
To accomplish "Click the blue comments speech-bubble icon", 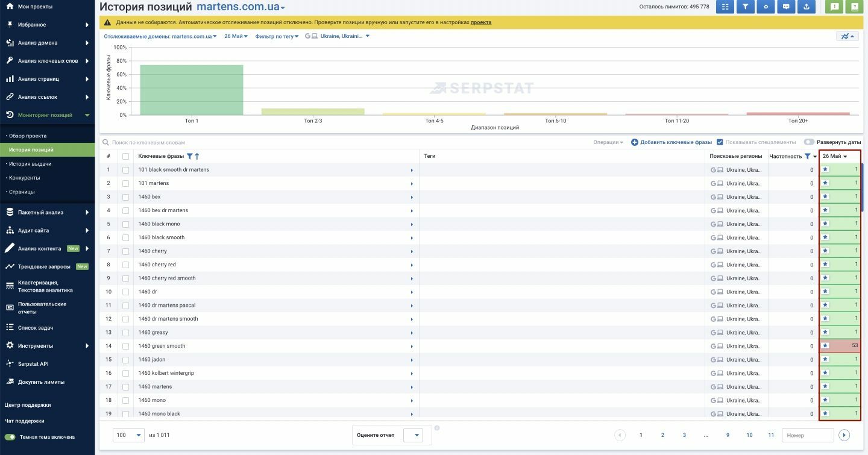I will point(786,7).
